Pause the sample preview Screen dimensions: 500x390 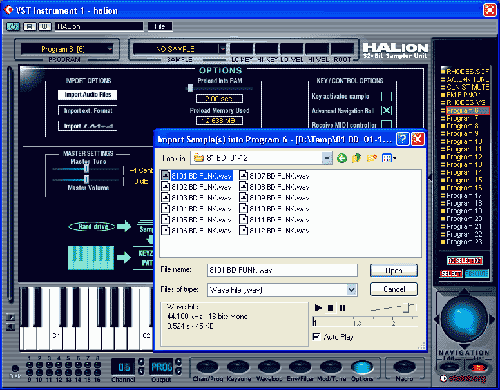point(342,308)
